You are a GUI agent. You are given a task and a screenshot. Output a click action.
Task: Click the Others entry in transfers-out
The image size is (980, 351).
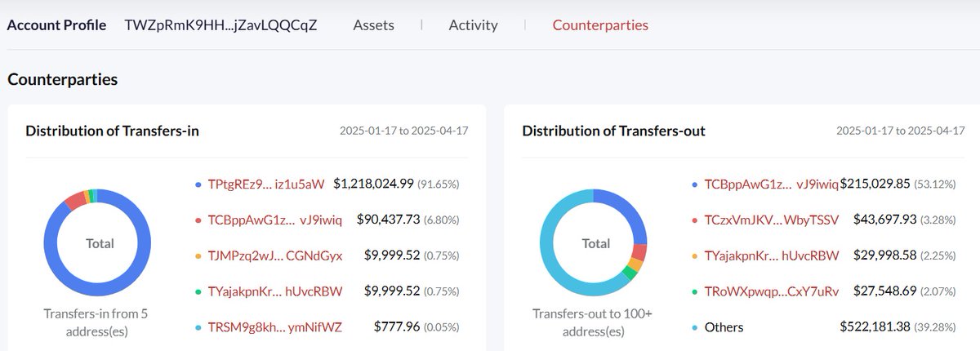click(724, 327)
